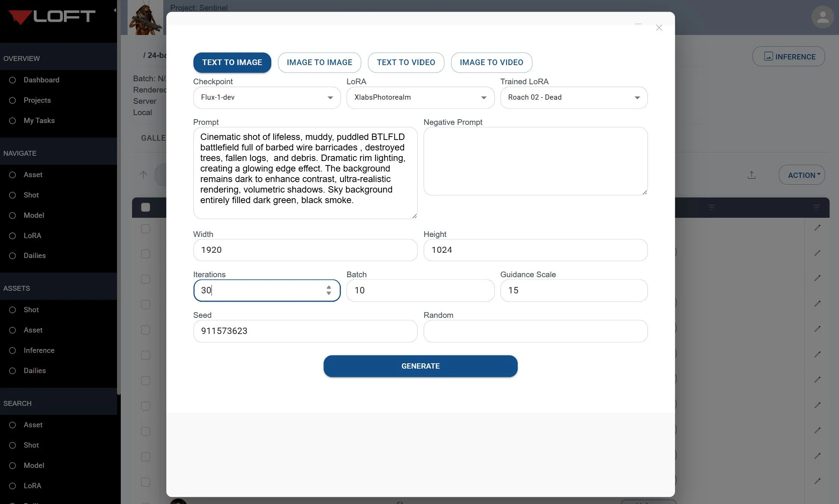Image resolution: width=839 pixels, height=504 pixels.
Task: Open the Action menu button
Action: (x=801, y=175)
